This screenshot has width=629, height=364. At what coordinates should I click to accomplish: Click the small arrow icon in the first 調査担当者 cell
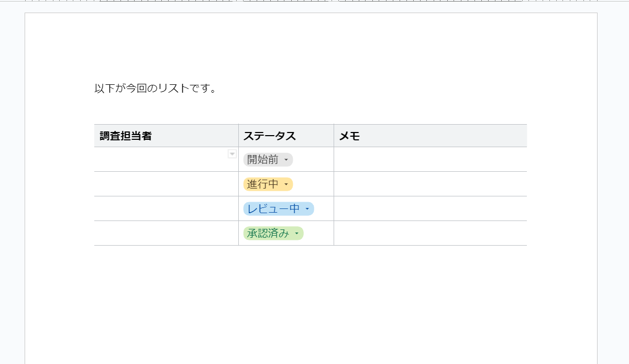232,154
